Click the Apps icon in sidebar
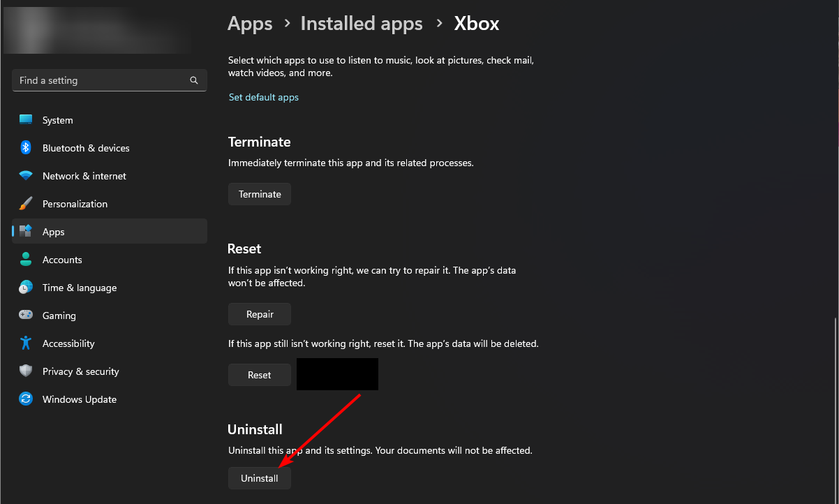The image size is (839, 504). tap(26, 232)
